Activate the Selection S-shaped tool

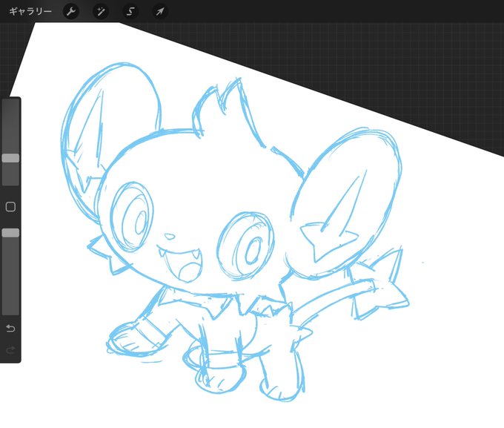130,12
